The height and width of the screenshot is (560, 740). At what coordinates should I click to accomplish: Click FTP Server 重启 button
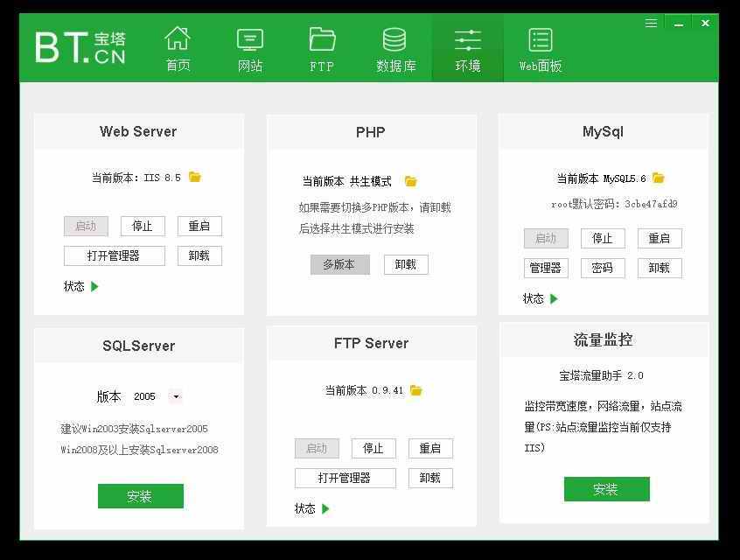(430, 449)
